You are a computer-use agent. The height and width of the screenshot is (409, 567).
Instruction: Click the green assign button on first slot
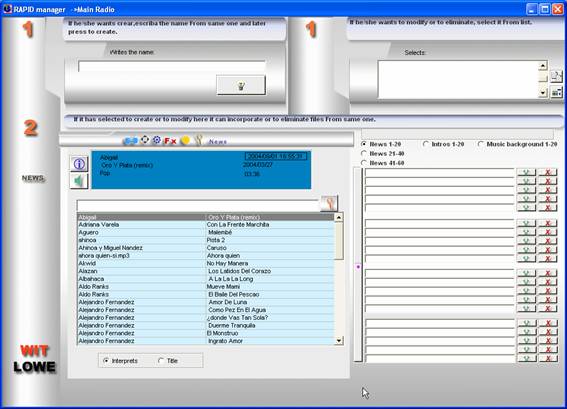point(526,172)
